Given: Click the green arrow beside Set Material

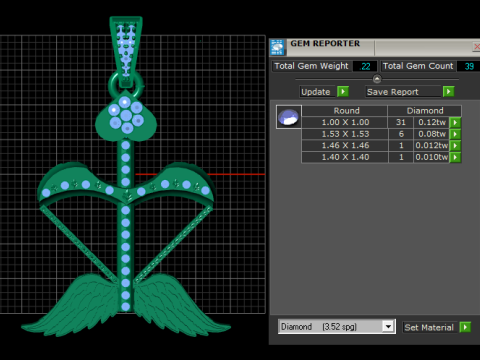Looking at the screenshot, I should [x=465, y=327].
